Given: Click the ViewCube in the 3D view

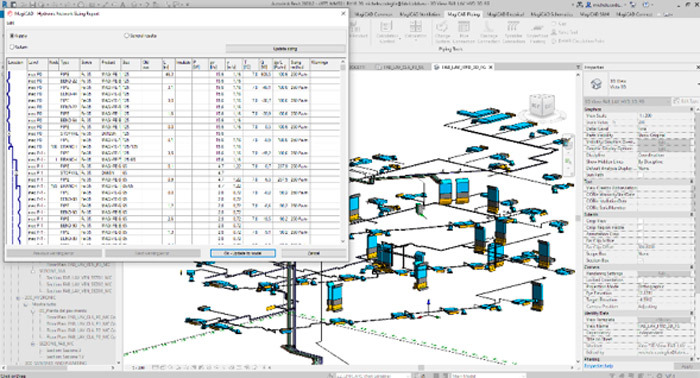Looking at the screenshot, I should (x=542, y=107).
